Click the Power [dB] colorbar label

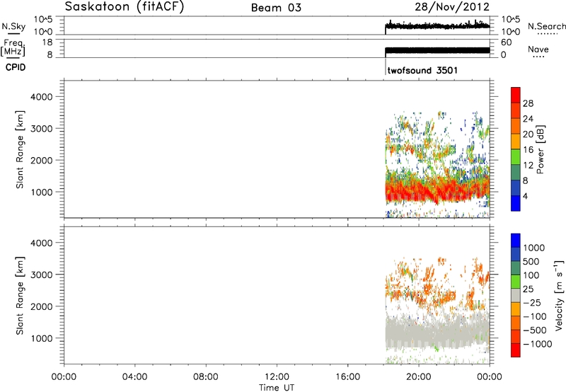point(540,149)
